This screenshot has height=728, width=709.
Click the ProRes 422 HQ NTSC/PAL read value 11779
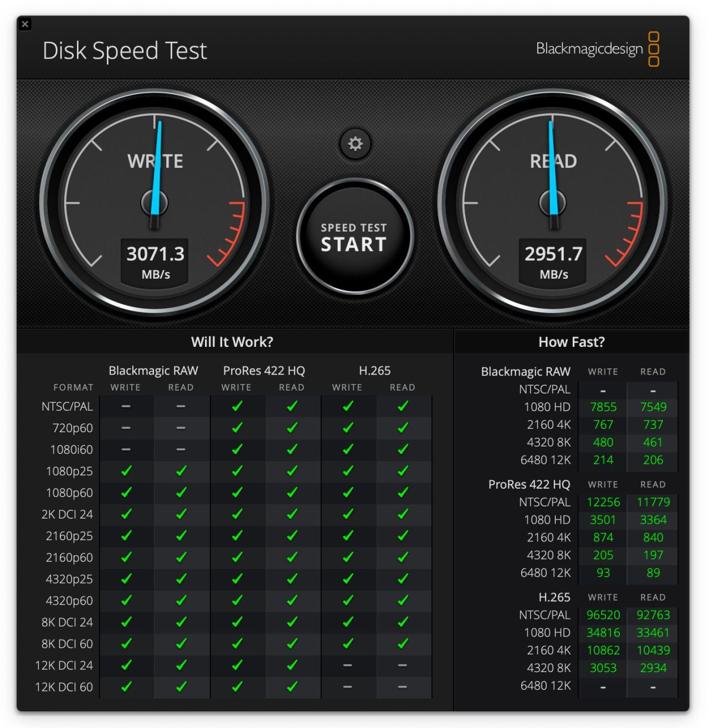click(653, 503)
